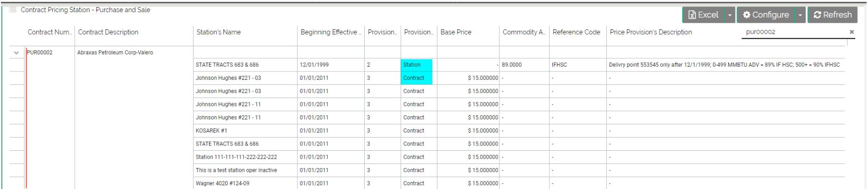Open the panel menu icon beside the title
The height and width of the screenshot is (189, 868).
pyautogui.click(x=13, y=10)
